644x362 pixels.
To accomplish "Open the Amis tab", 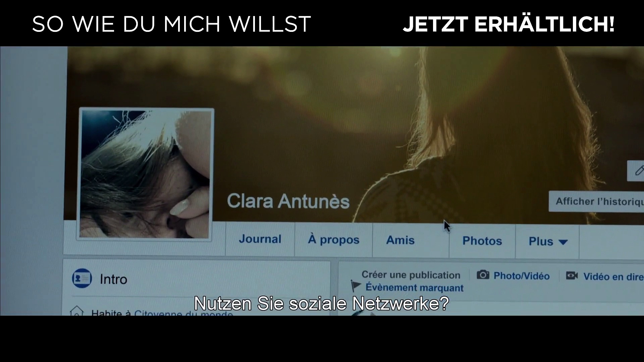I will click(x=400, y=240).
